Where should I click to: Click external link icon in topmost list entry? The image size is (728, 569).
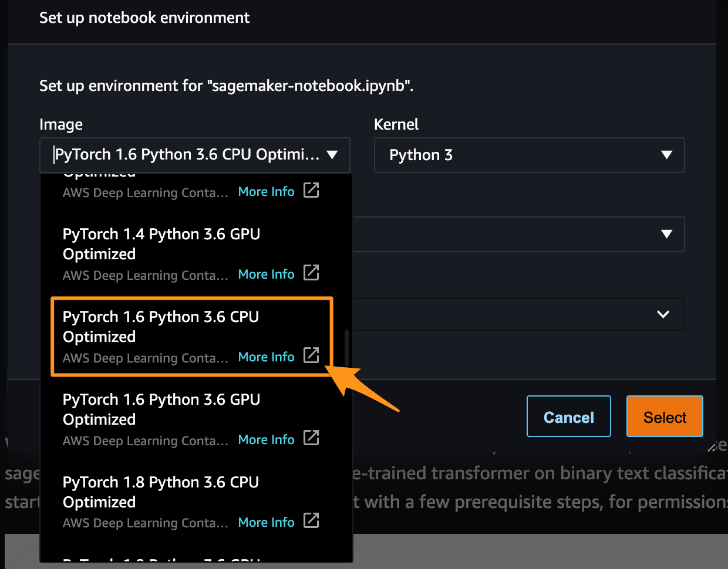[311, 190]
